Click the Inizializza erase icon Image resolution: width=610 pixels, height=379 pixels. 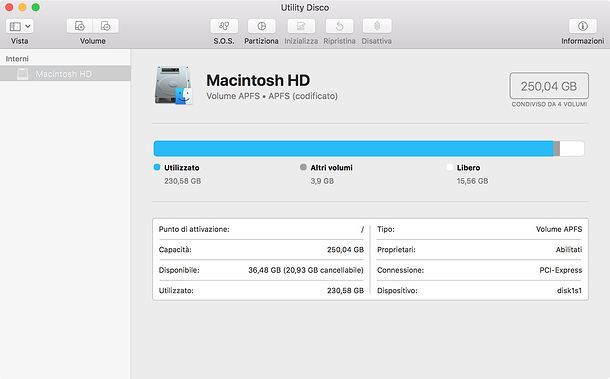point(301,26)
